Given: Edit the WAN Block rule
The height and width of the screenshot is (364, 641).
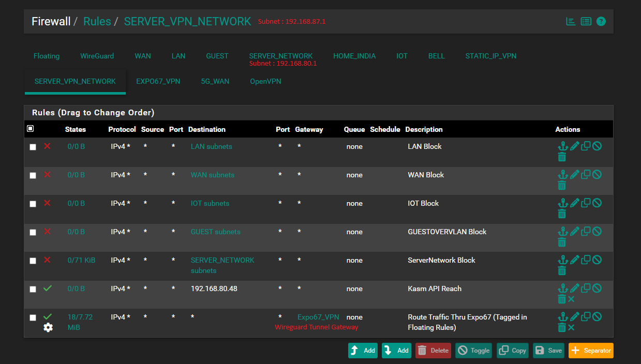Looking at the screenshot, I should point(574,175).
